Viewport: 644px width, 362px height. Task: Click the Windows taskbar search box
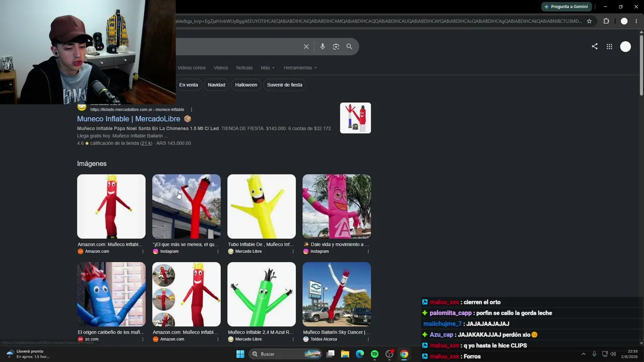285,354
